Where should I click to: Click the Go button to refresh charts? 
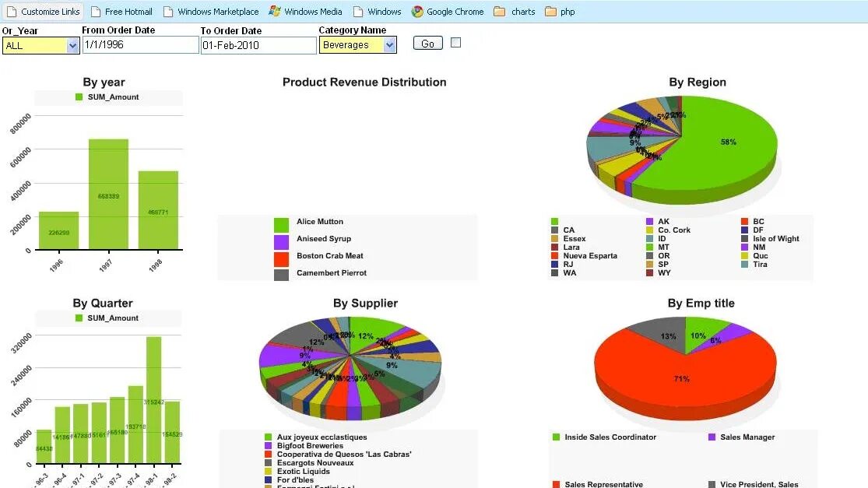(427, 44)
